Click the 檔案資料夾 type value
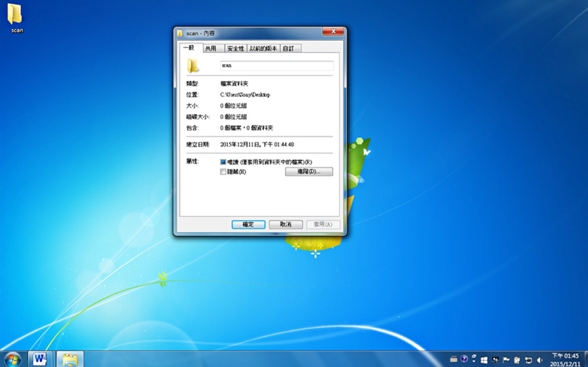This screenshot has height=367, width=588. tap(235, 83)
